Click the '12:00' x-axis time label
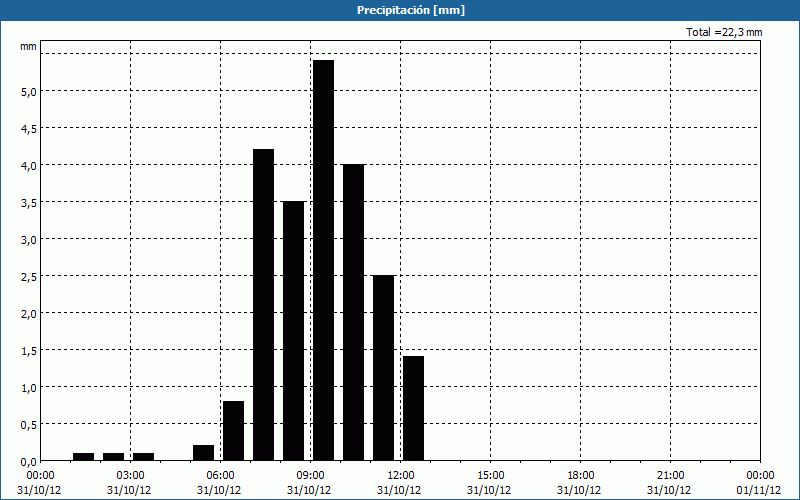800x500 pixels. point(401,476)
